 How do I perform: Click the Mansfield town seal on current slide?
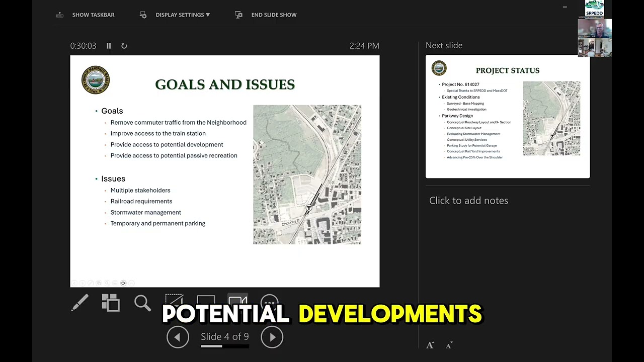(96, 79)
